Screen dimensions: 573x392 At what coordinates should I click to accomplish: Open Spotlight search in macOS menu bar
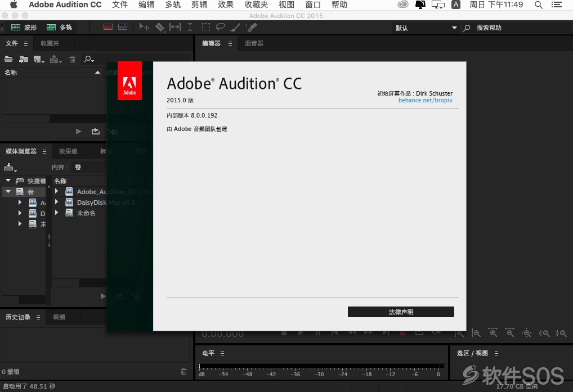538,4
